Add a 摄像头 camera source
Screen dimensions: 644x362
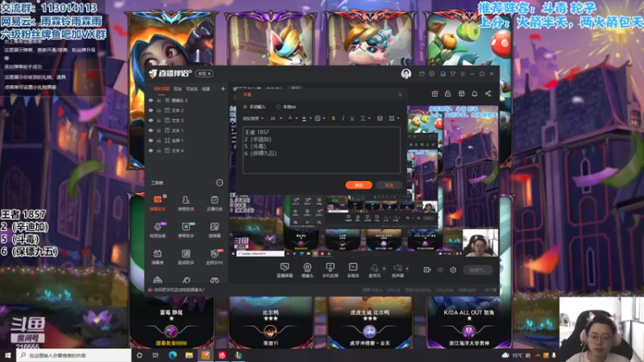pos(308,270)
